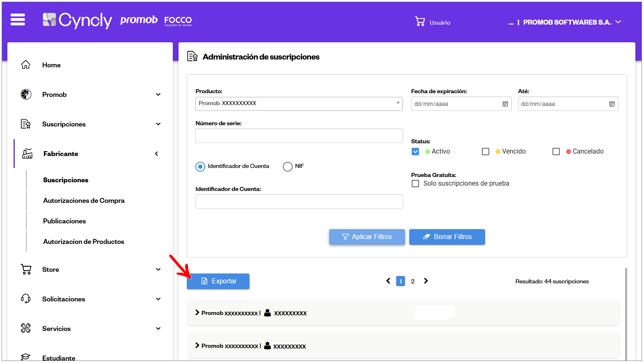This screenshot has width=644, height=363.
Task: Check the Vencido status checkbox
Action: [486, 152]
